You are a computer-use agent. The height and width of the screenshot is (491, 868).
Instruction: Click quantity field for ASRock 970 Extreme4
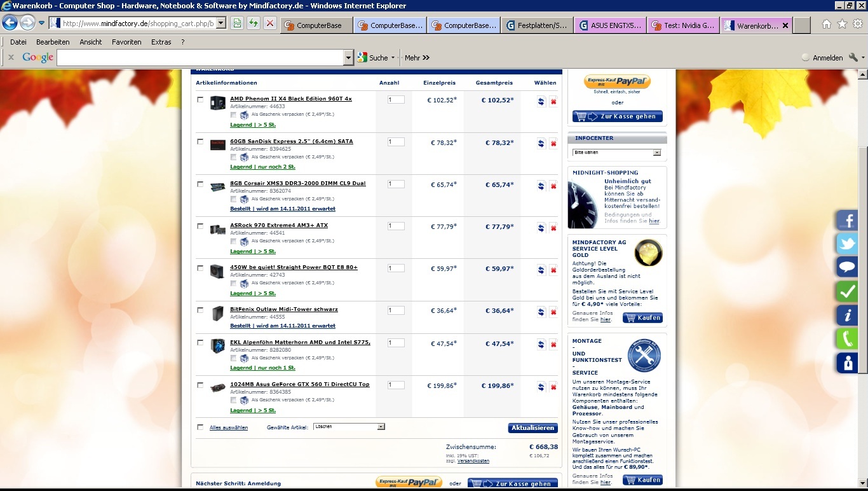(396, 226)
